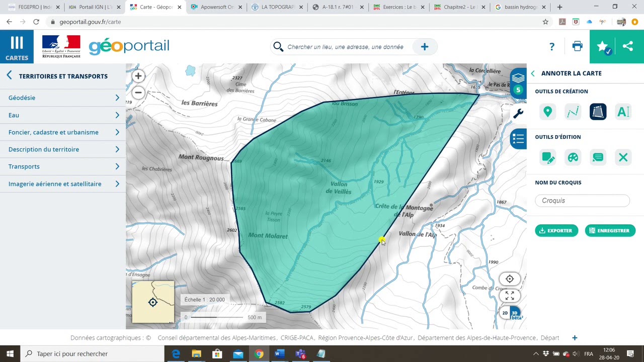Collapse the Annoter la carte panel
Image resolution: width=644 pixels, height=362 pixels.
(533, 73)
